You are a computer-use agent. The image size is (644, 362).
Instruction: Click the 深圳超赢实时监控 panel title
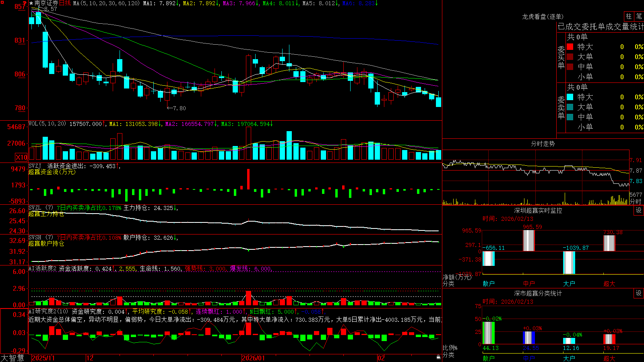pos(538,210)
